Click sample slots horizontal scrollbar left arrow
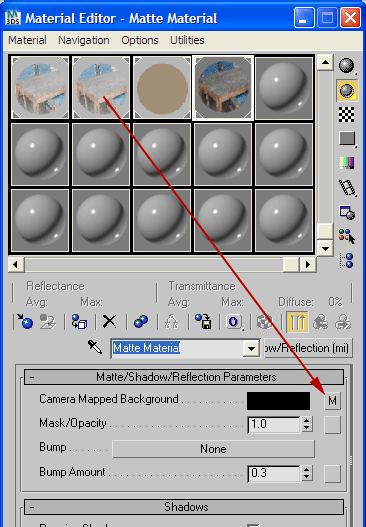This screenshot has height=527, width=366. (15, 265)
